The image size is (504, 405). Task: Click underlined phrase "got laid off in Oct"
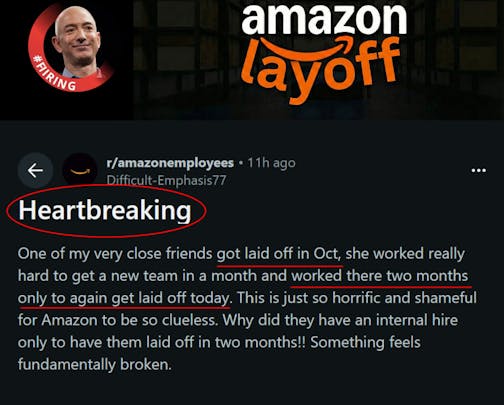(279, 254)
